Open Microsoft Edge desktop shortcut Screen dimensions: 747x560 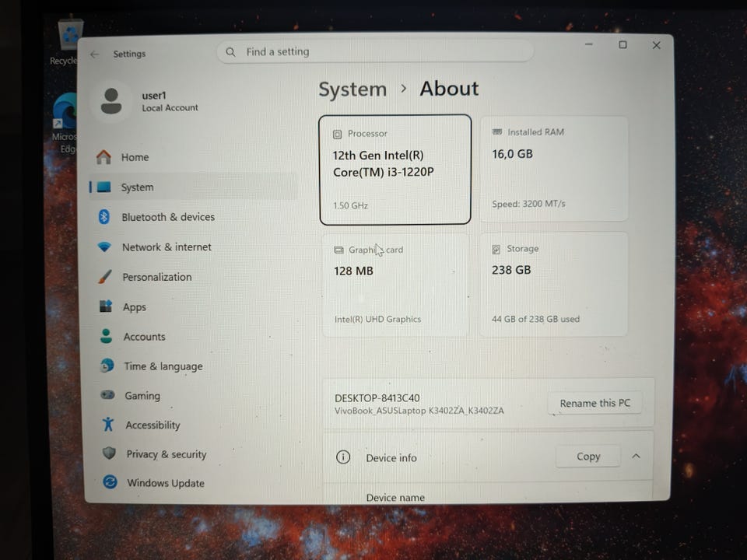point(65,123)
